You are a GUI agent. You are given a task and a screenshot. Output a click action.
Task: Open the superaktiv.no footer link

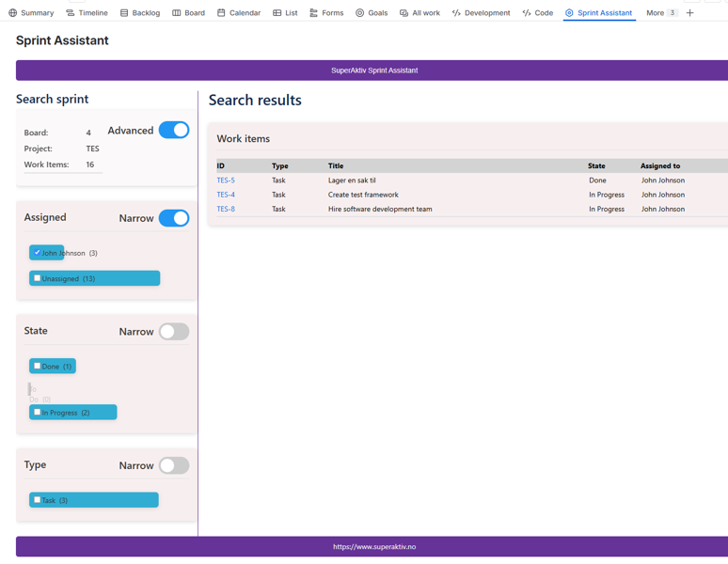373,546
